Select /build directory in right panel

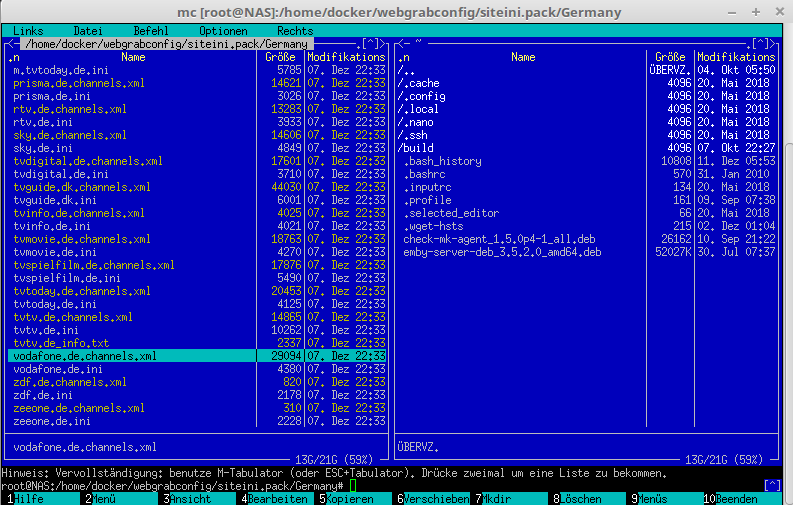pos(415,148)
